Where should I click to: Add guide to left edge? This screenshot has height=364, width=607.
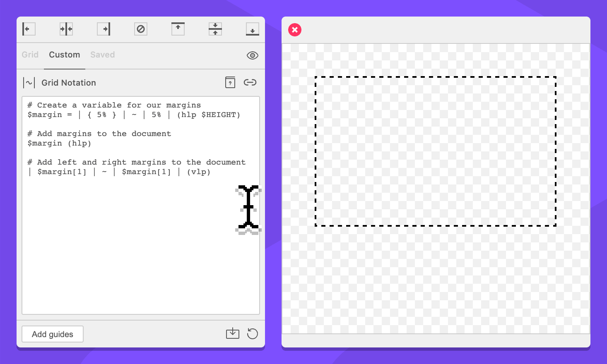coord(29,29)
